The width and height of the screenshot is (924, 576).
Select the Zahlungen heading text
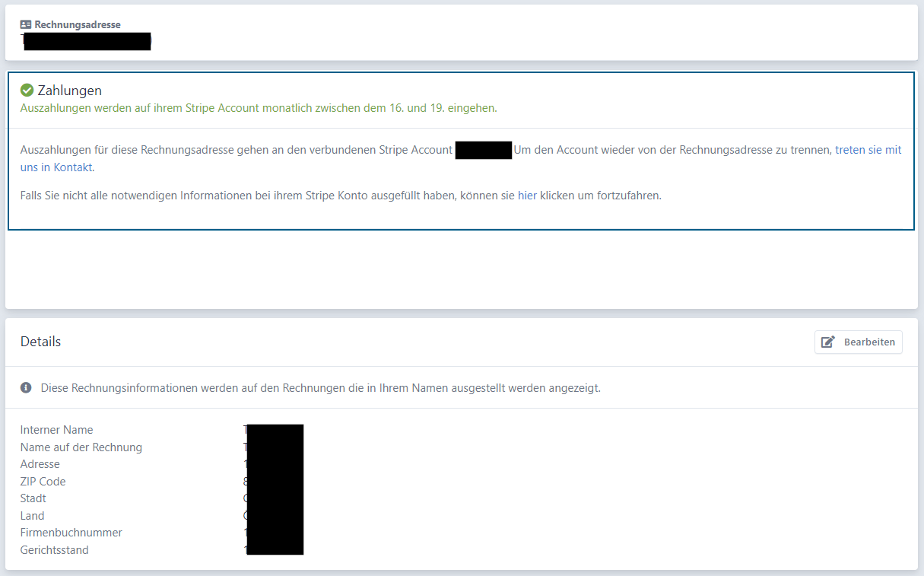(70, 91)
